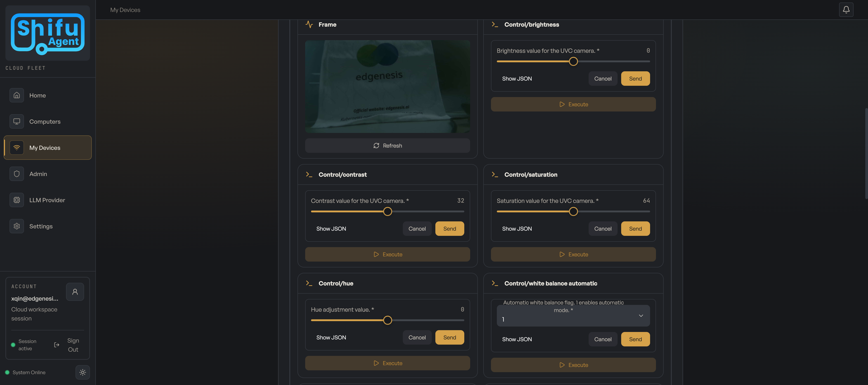Image resolution: width=868 pixels, height=385 pixels.
Task: Click the account user profile icon
Action: 75,291
